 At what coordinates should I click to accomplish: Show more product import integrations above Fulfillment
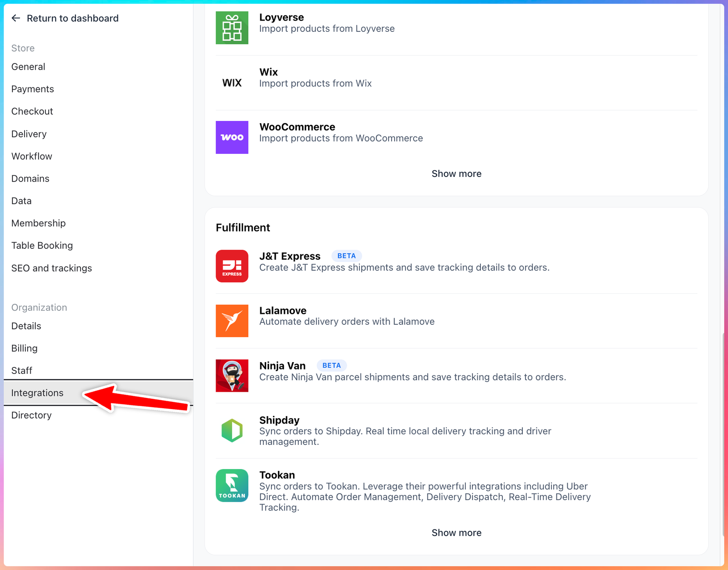click(456, 174)
